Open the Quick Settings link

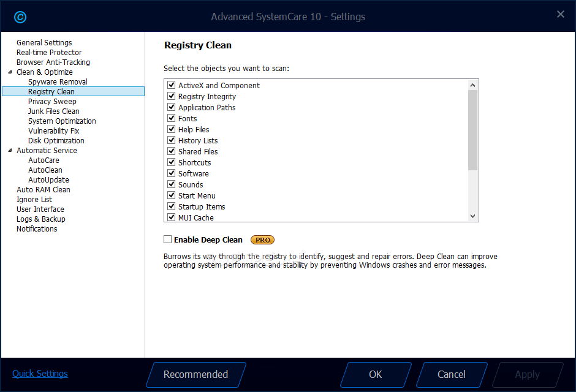point(40,373)
